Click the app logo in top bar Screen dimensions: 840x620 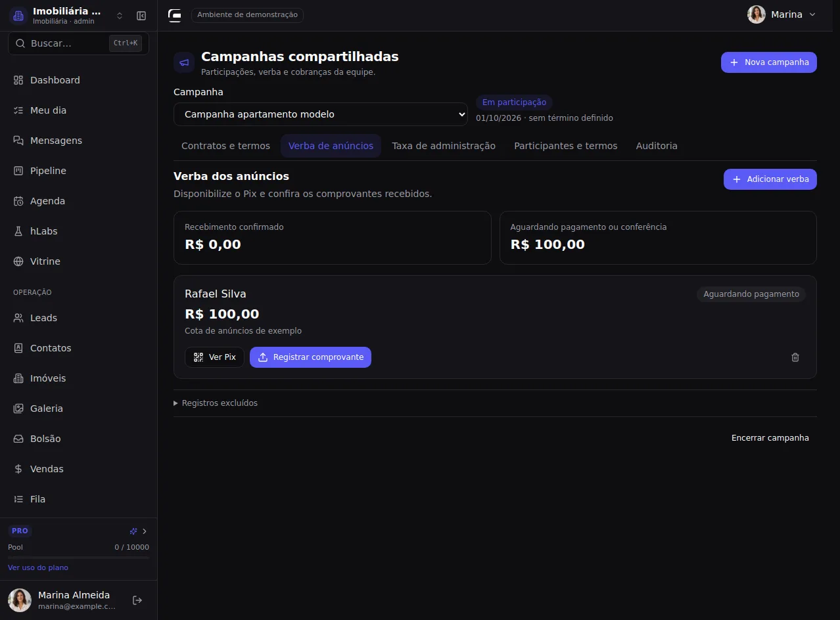click(x=174, y=15)
